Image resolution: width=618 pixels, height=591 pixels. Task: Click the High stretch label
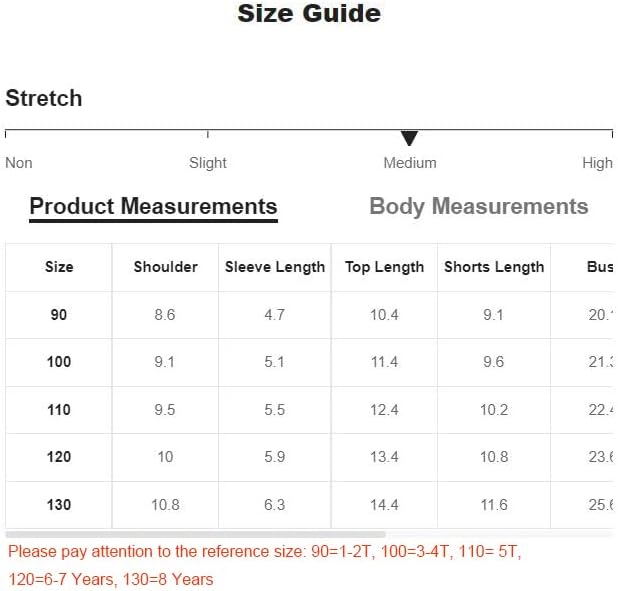597,163
